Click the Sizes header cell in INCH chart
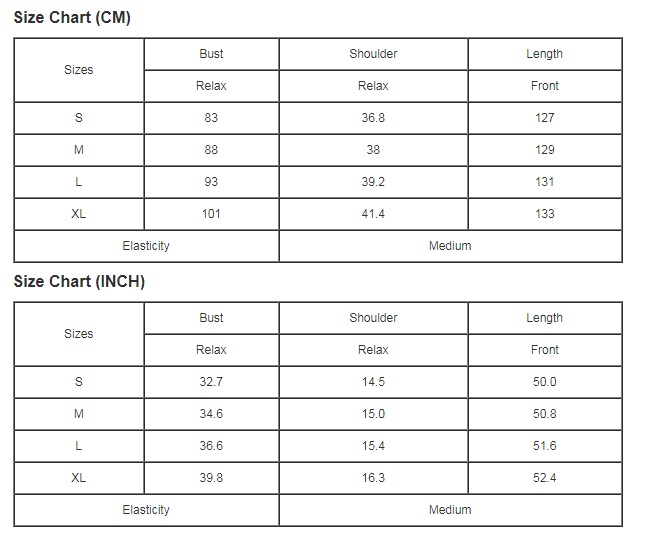646x545 pixels. (x=79, y=334)
